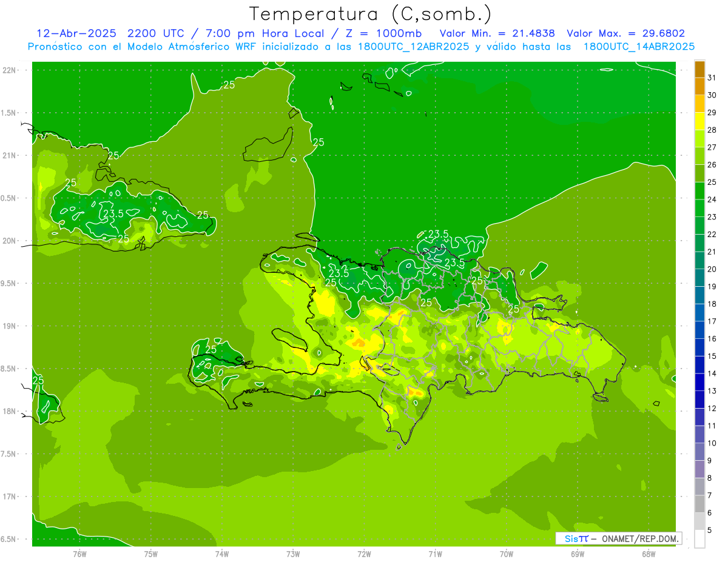The width and height of the screenshot is (728, 562).
Task: Click legend value "23"
Action: point(712,217)
